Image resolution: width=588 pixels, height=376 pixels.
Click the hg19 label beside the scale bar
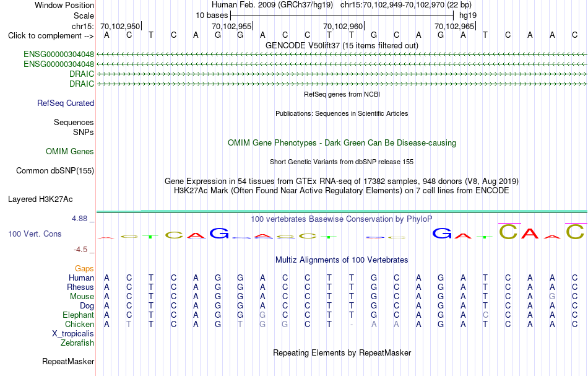468,15
